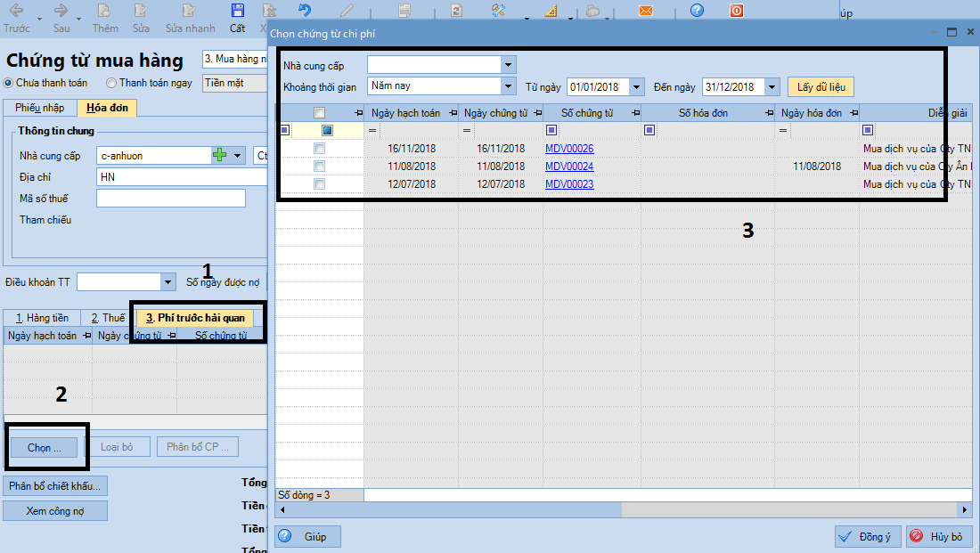Tick checkbox for row MDV00026
The width and height of the screenshot is (980, 553).
point(319,148)
